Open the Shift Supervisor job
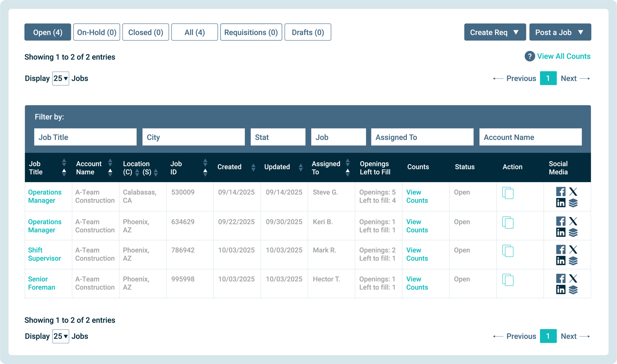Image resolution: width=617 pixels, height=364 pixels. click(44, 254)
